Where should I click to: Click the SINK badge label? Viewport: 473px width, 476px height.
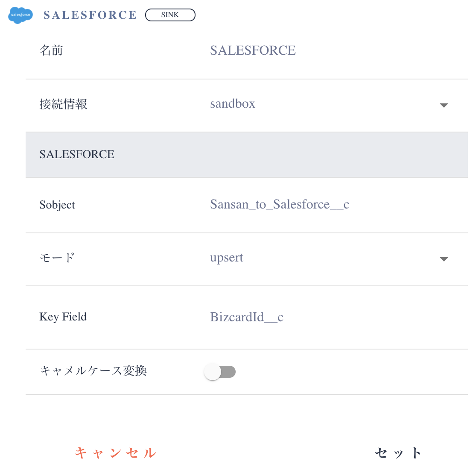coord(170,15)
